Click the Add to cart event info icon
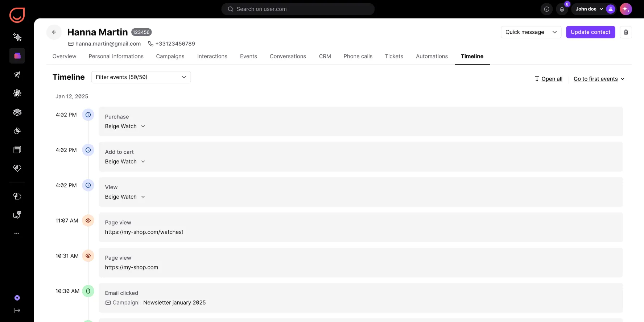 coord(88,150)
